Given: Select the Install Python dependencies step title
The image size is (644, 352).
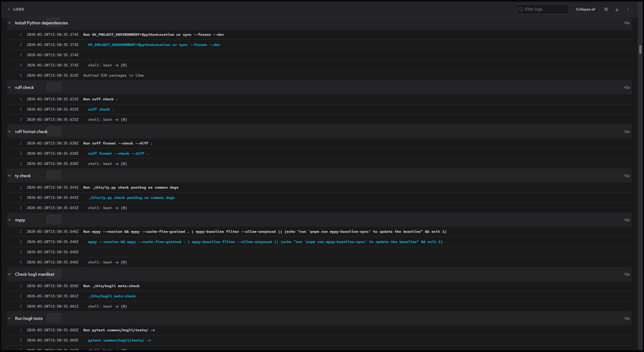Looking at the screenshot, I should [41, 23].
